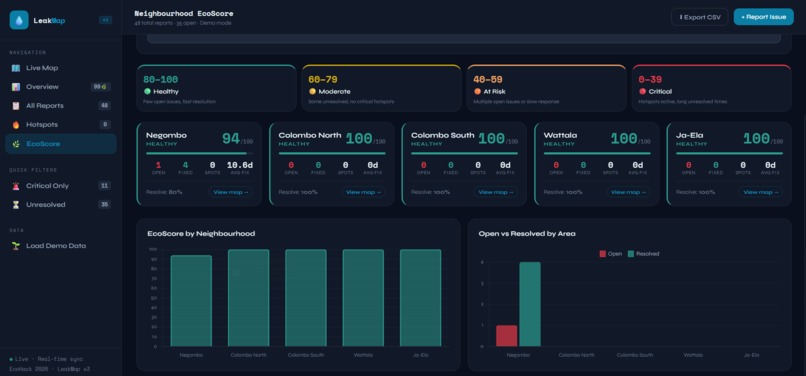Click the yellow Moderate status dot
Viewport: 806px width, 376px height.
pyautogui.click(x=312, y=92)
